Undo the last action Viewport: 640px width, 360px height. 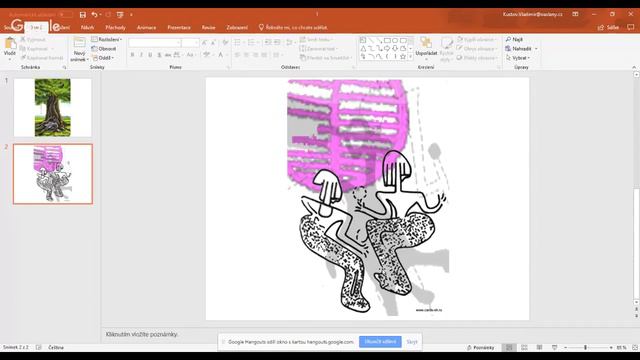[x=94, y=15]
